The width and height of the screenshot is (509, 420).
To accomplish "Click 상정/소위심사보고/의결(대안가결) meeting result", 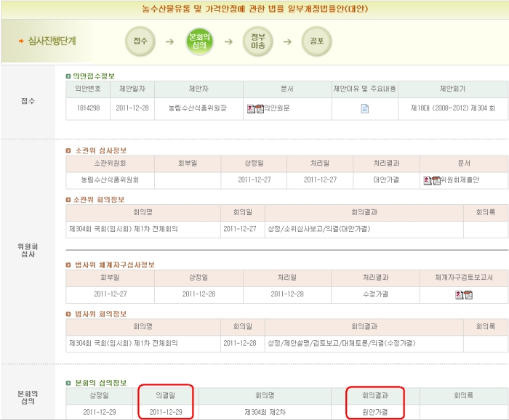I will (x=319, y=229).
